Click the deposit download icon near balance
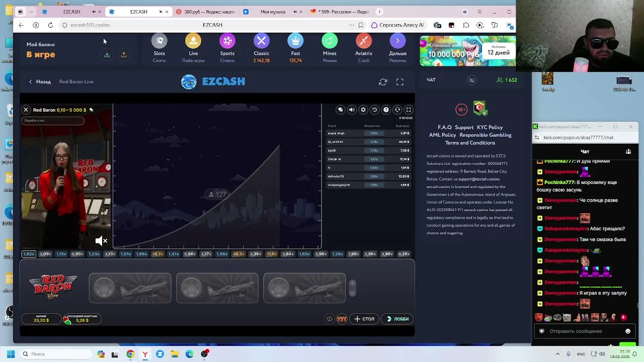The height and width of the screenshot is (362, 644). (x=107, y=55)
